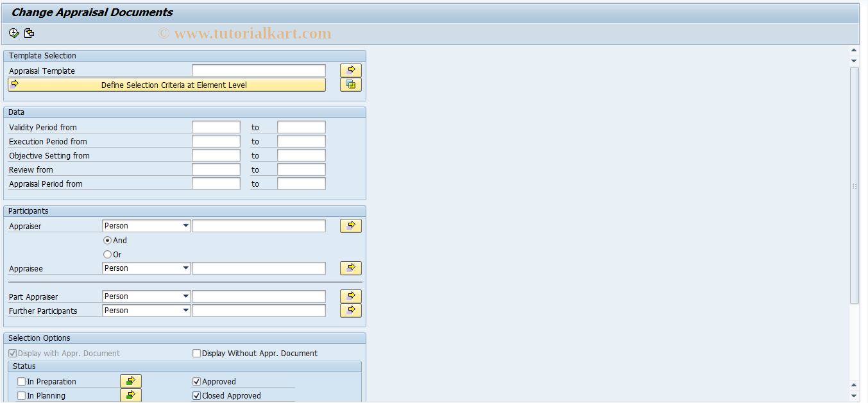Open multiple selection for Appraisal Template

[350, 70]
